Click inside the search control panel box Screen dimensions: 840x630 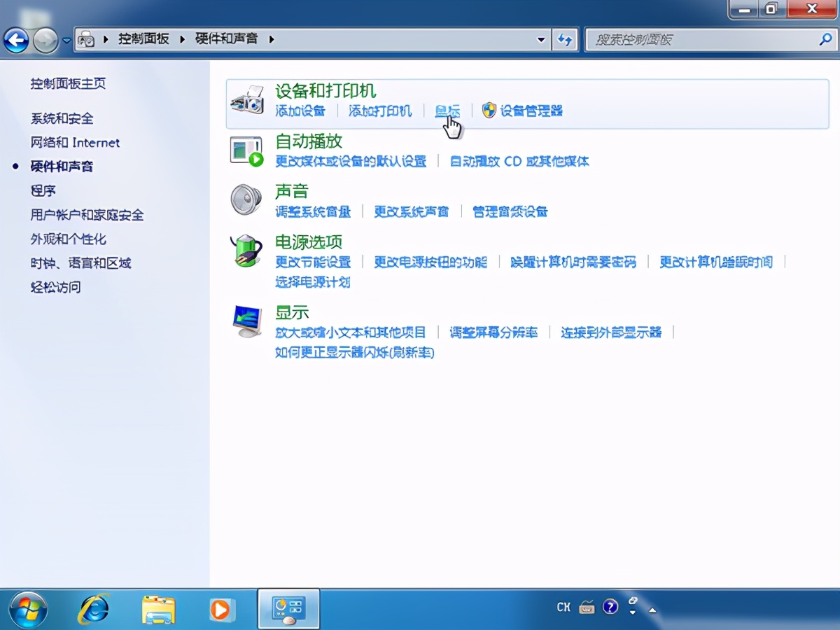click(700, 40)
